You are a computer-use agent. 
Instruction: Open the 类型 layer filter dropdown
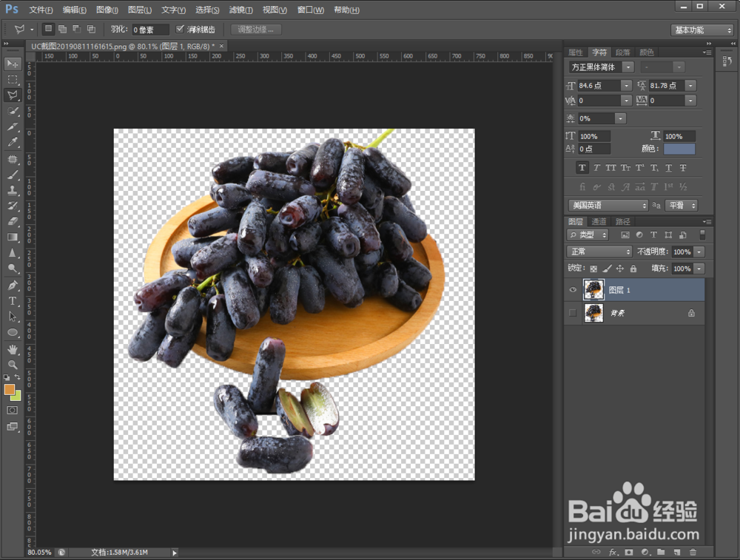click(588, 235)
